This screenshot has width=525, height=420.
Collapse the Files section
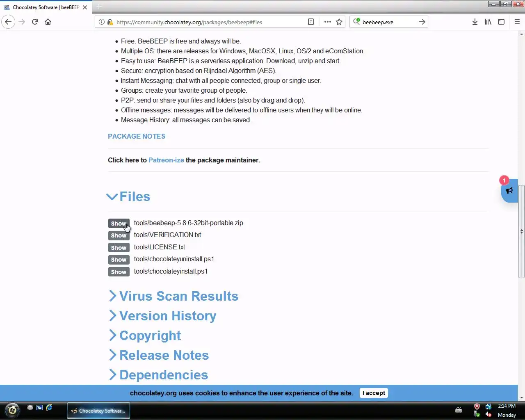point(128,196)
